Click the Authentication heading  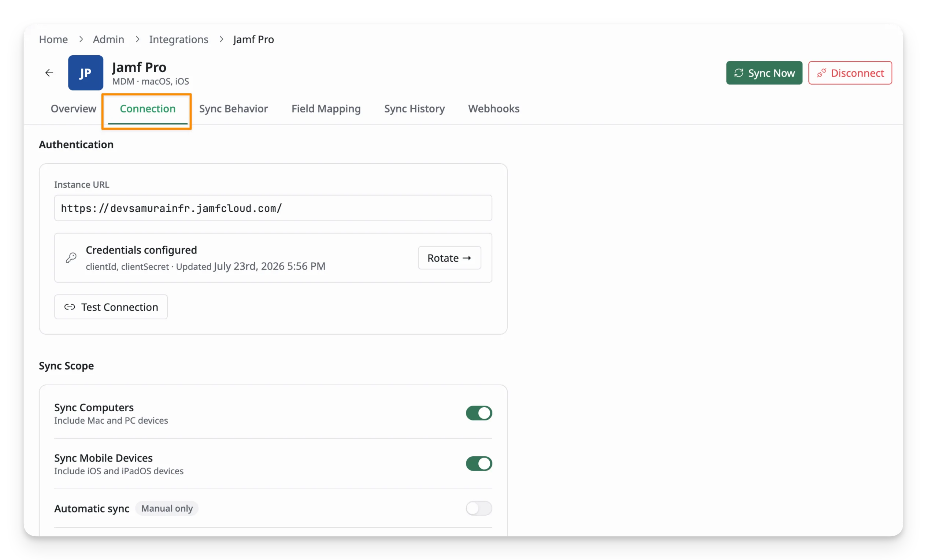pyautogui.click(x=76, y=145)
